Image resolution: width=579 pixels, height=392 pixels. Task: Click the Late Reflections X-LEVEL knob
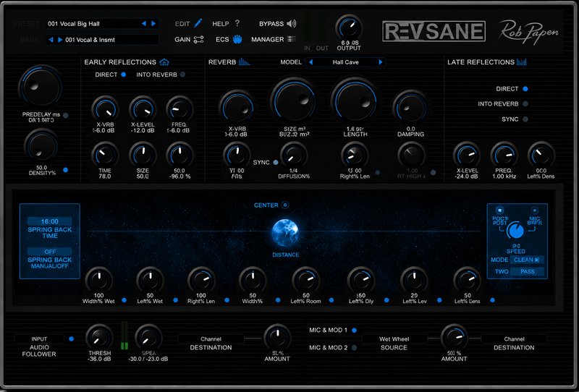[x=467, y=155]
